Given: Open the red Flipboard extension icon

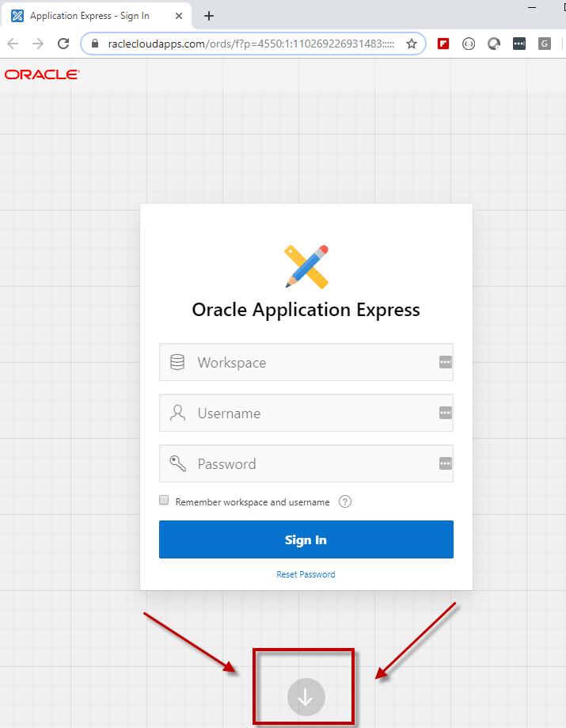Looking at the screenshot, I should 443,44.
